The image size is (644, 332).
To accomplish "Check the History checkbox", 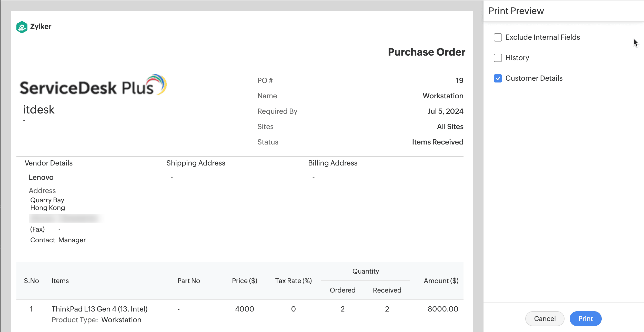I will coord(498,58).
